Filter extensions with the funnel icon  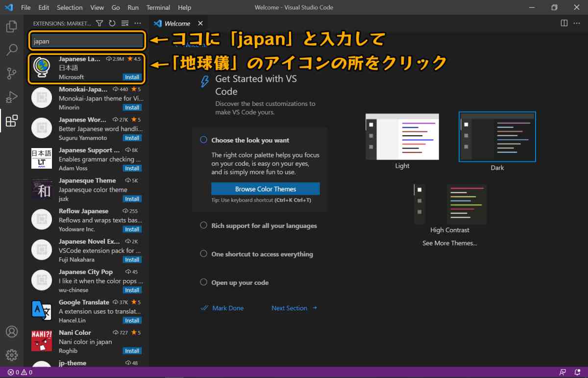click(x=99, y=23)
